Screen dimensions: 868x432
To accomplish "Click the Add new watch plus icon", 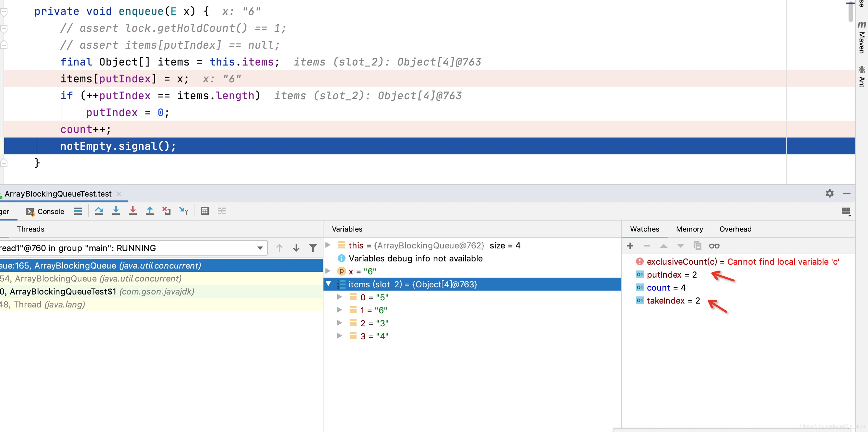I will click(630, 246).
